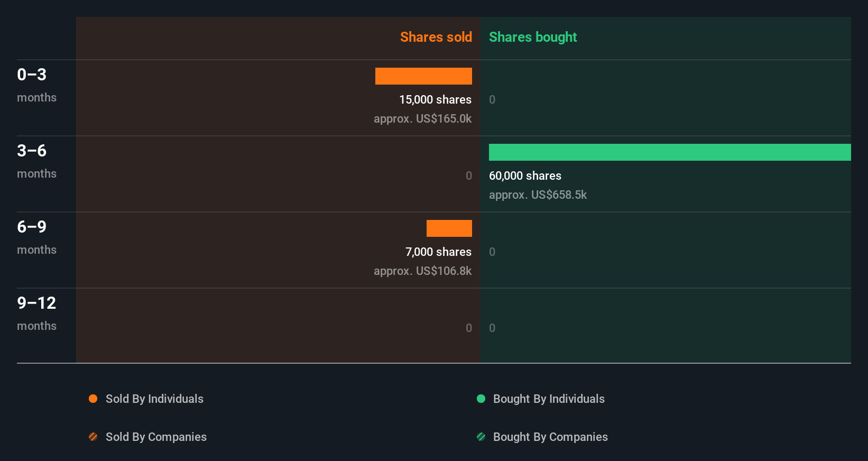Toggle the Sold By Companies legend label
The height and width of the screenshot is (461, 868).
pos(156,437)
